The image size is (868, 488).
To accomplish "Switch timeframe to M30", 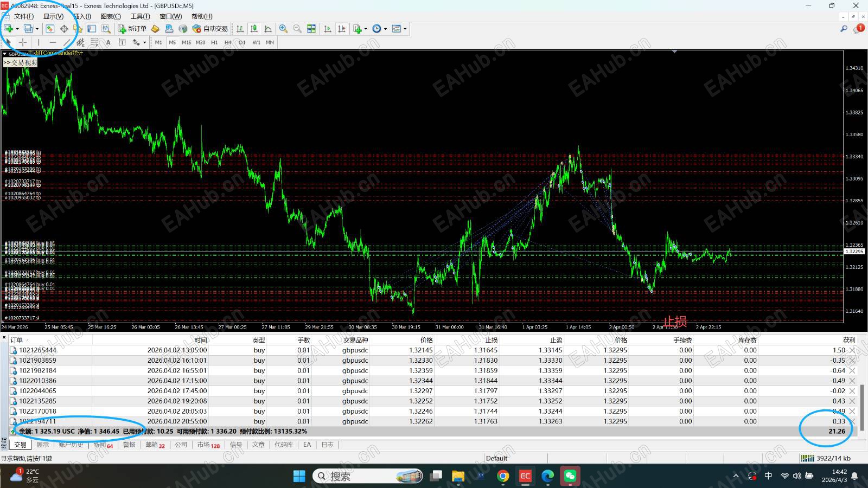I will [201, 42].
